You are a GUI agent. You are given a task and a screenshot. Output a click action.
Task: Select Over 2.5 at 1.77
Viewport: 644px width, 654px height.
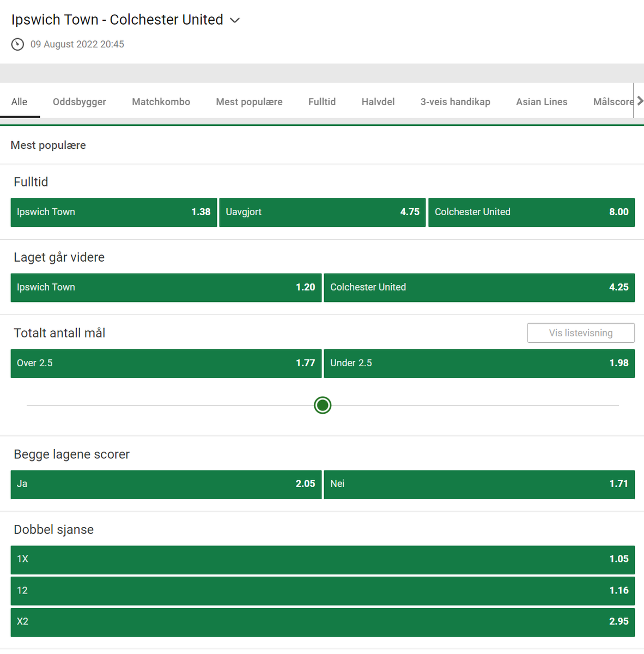click(x=166, y=363)
